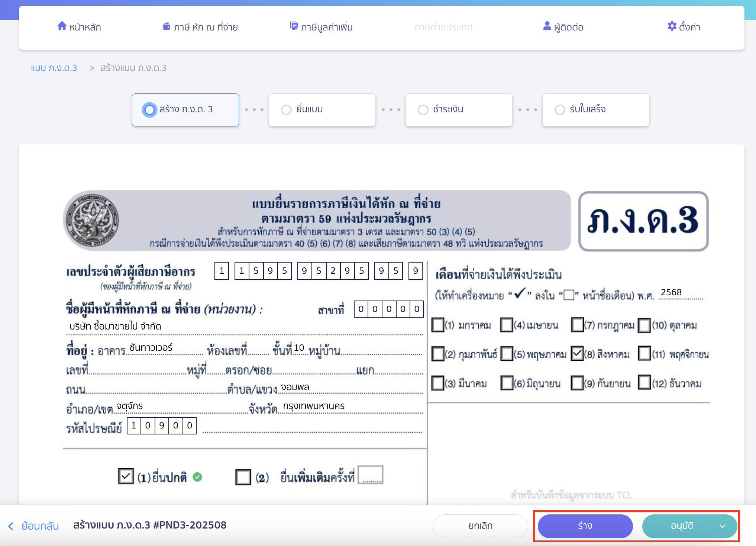This screenshot has height=546, width=756.
Task: Enable the (2) ยื่นเพิ่มเติมครั้งที่ checkbox
Action: point(243,476)
